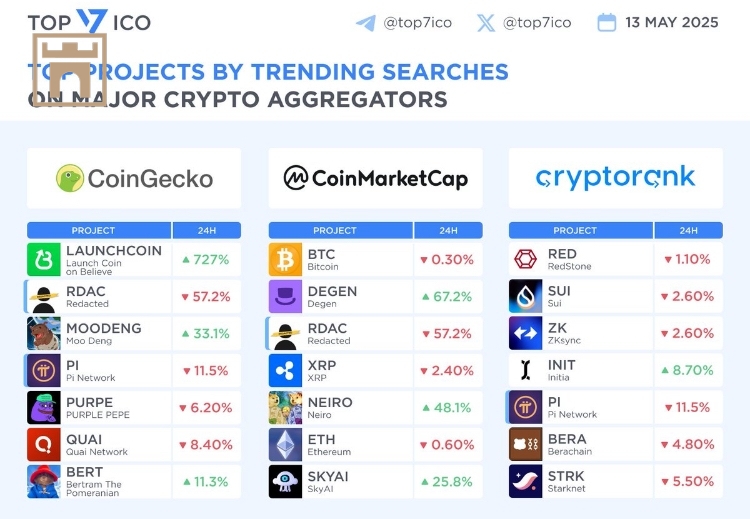
Task: Click the X logo icon in header
Action: pyautogui.click(x=486, y=22)
